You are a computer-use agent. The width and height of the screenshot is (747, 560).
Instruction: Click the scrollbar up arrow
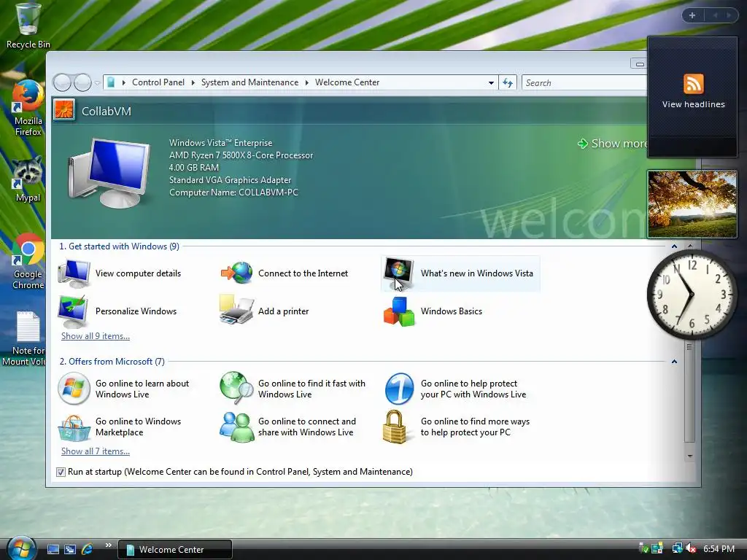click(x=689, y=246)
